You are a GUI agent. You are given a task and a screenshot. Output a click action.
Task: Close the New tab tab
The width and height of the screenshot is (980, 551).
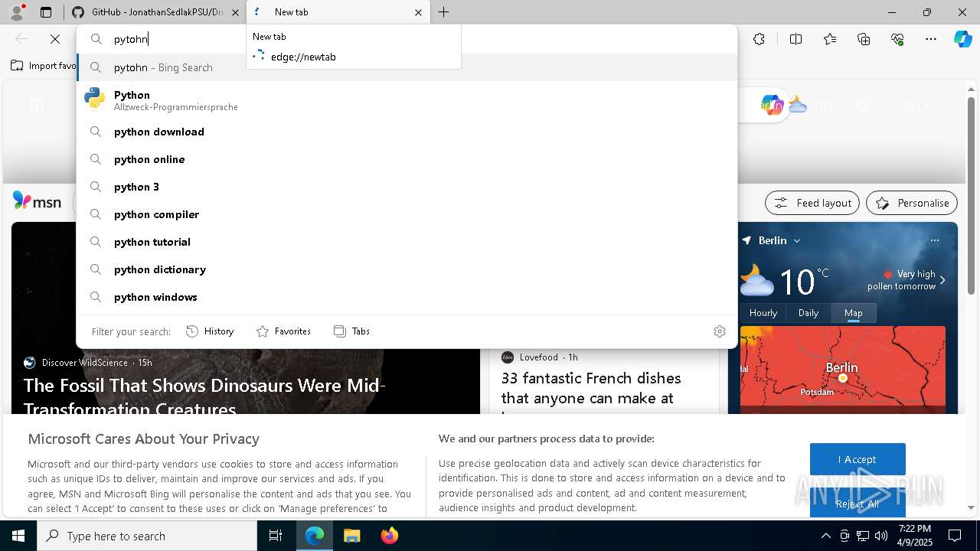(x=418, y=12)
